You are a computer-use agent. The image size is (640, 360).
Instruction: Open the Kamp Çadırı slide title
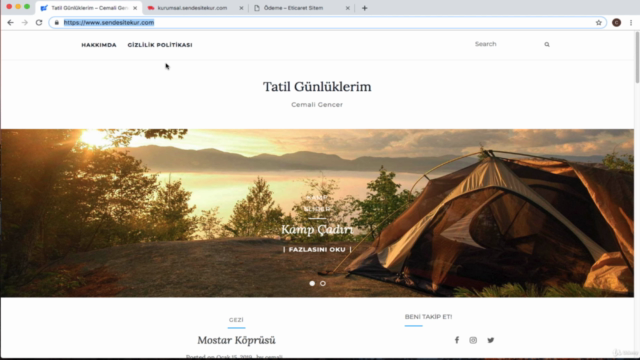317,229
